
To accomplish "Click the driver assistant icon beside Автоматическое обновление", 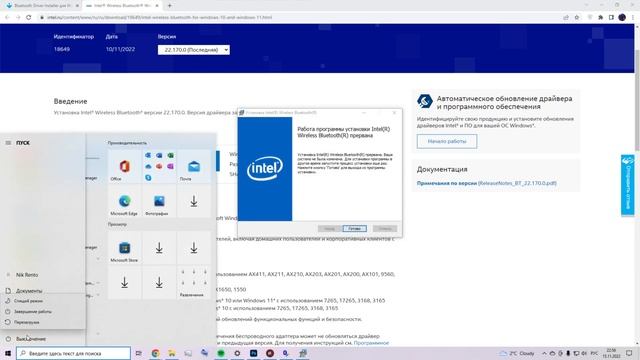I will click(425, 101).
